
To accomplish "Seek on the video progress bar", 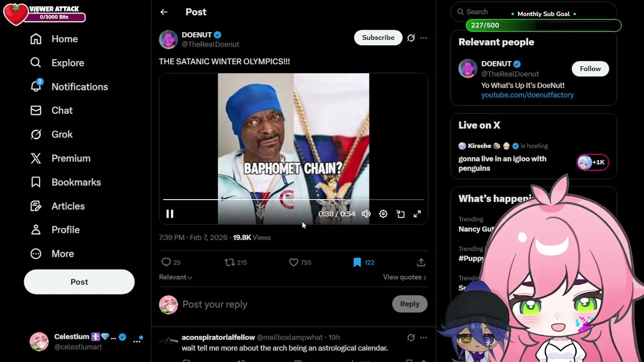I will pyautogui.click(x=293, y=200).
